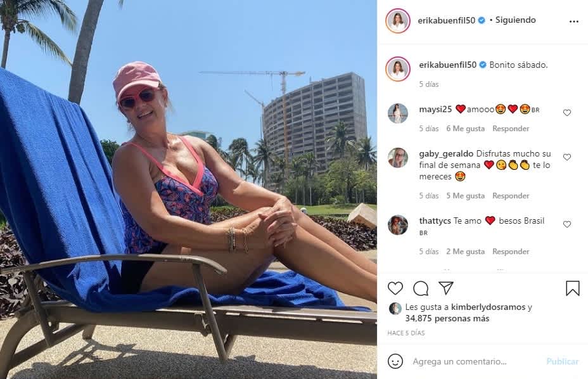Reply to gaby_geraldo via Responder
This screenshot has width=588, height=379.
pyautogui.click(x=511, y=195)
